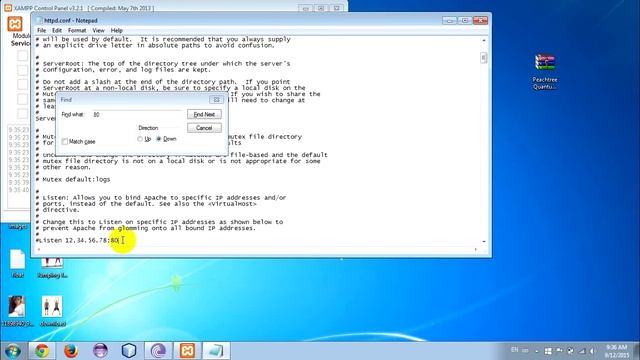Click the text "# Mutex default:logs"
The height and width of the screenshot is (360, 640).
(73, 180)
